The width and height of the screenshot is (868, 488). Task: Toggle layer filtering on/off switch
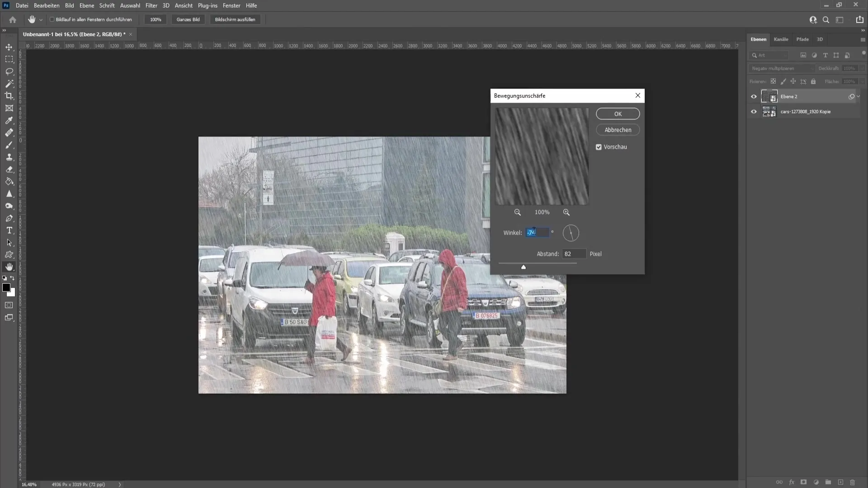coord(863,53)
